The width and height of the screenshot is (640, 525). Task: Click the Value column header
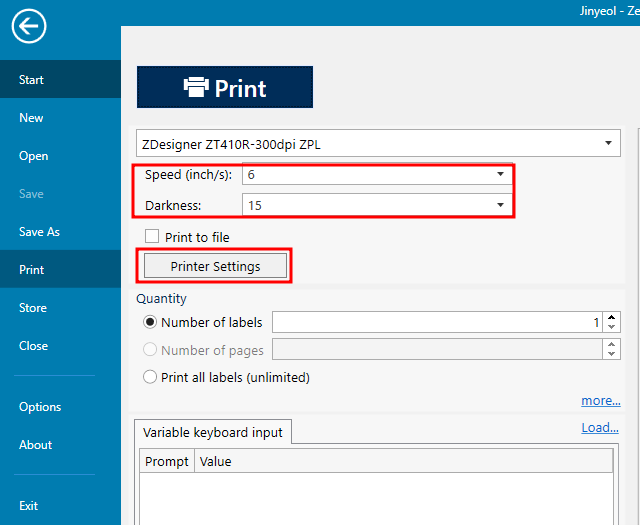(404, 461)
